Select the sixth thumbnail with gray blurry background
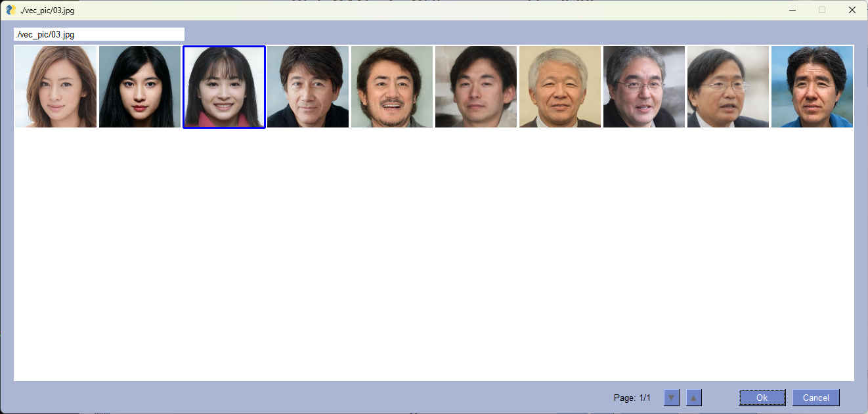 (476, 87)
